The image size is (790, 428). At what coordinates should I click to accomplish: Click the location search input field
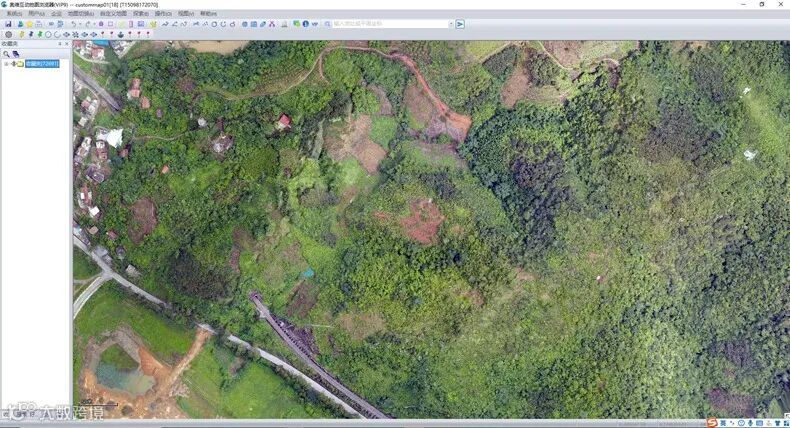point(390,24)
